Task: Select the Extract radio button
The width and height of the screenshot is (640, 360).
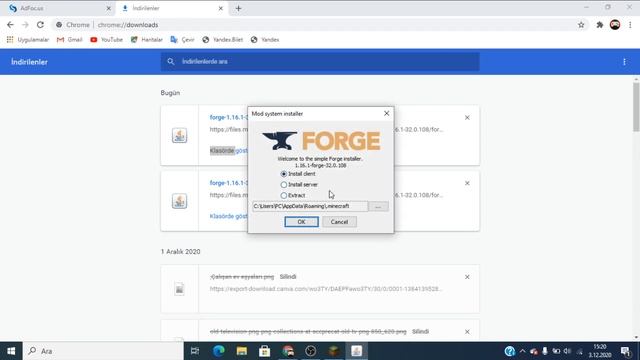Action: click(x=284, y=196)
